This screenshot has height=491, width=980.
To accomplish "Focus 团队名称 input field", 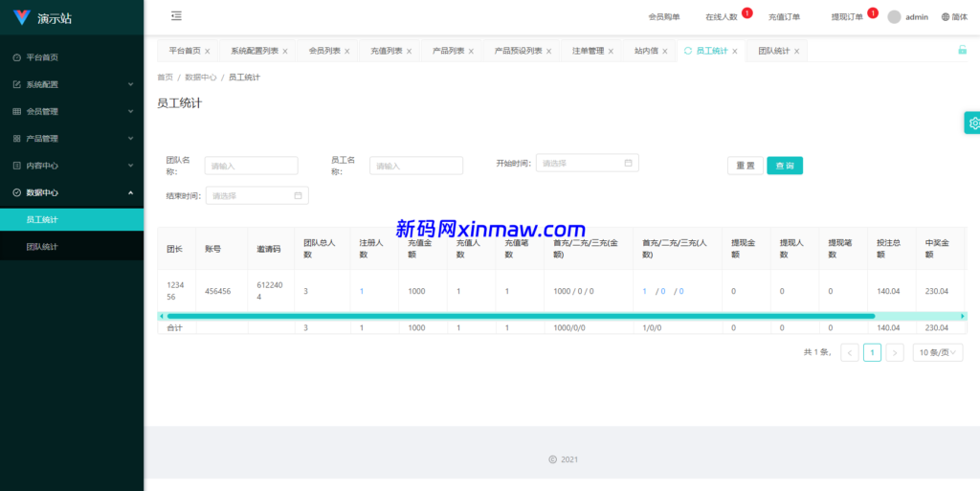I will (252, 166).
